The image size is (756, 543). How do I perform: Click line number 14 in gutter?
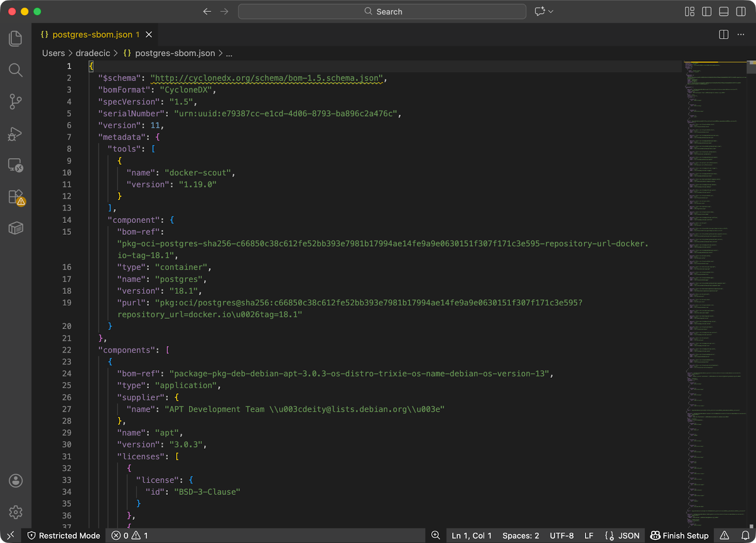pos(67,220)
